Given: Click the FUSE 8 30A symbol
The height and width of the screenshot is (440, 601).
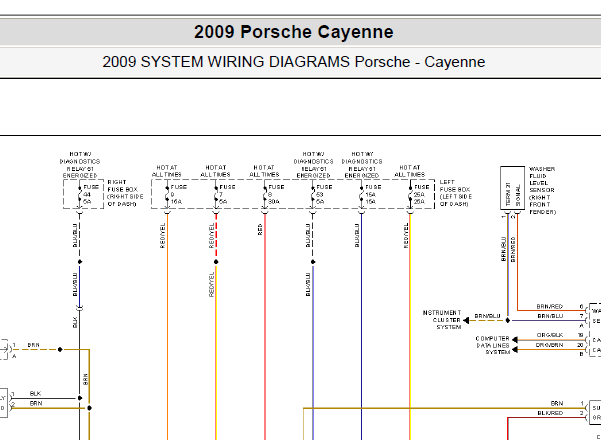Looking at the screenshot, I should pos(265,194).
